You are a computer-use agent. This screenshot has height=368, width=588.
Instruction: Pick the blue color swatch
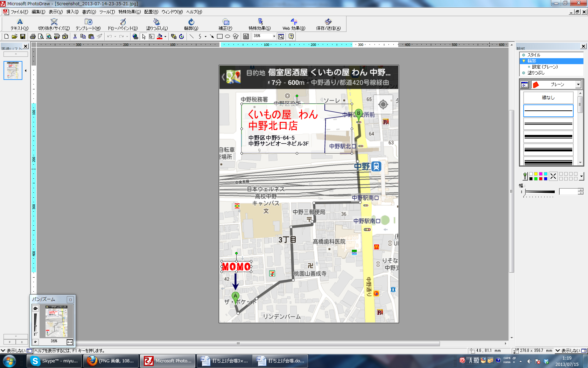tap(546, 179)
